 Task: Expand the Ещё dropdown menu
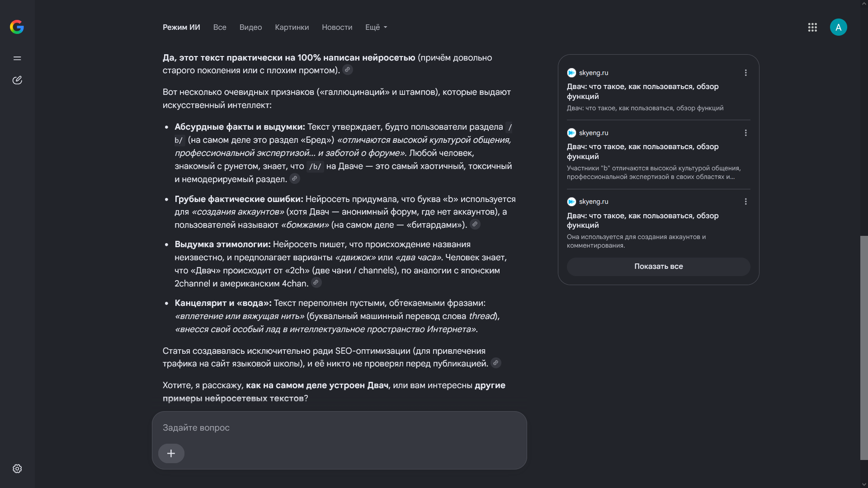point(376,28)
